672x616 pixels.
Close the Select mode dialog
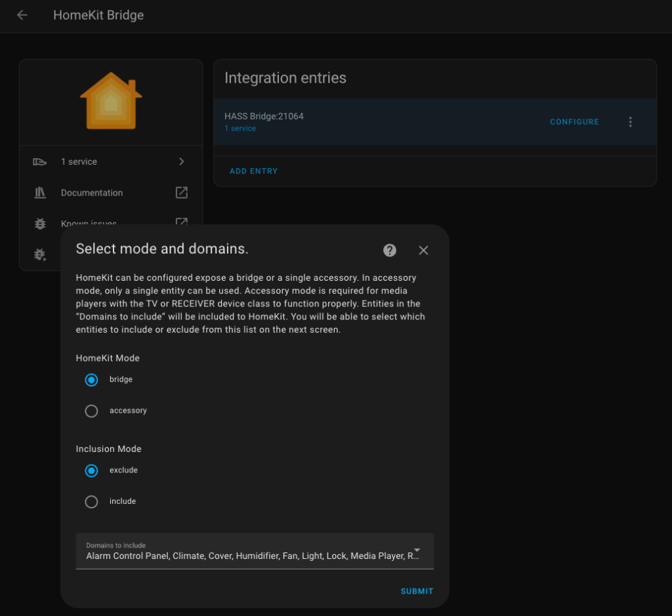tap(423, 250)
